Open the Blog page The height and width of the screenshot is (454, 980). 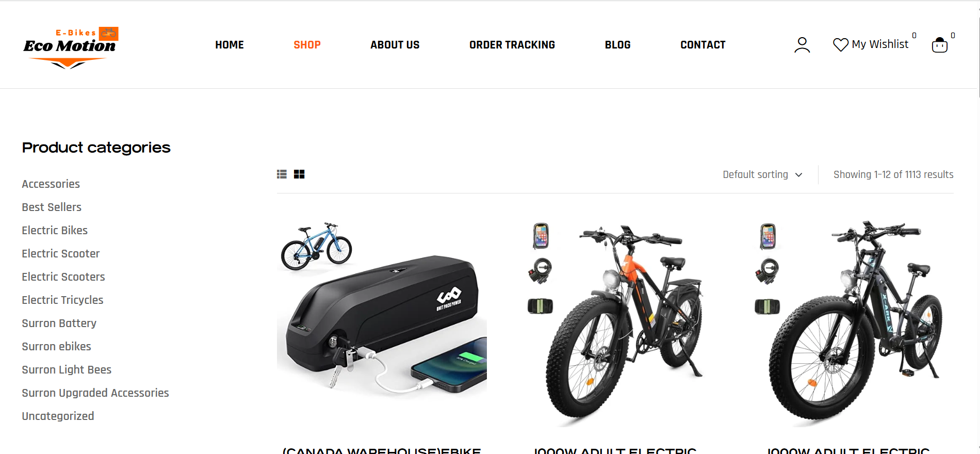[x=617, y=45]
